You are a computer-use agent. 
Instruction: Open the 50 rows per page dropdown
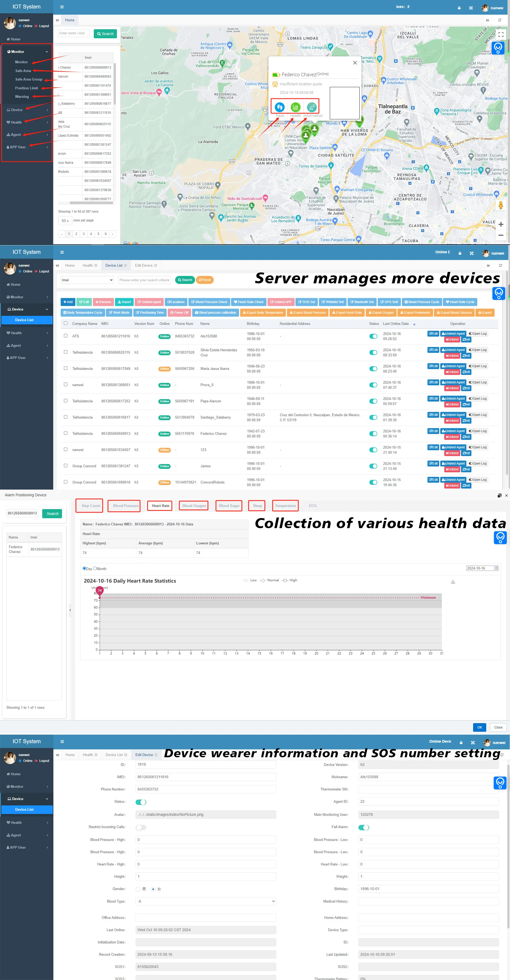click(65, 221)
